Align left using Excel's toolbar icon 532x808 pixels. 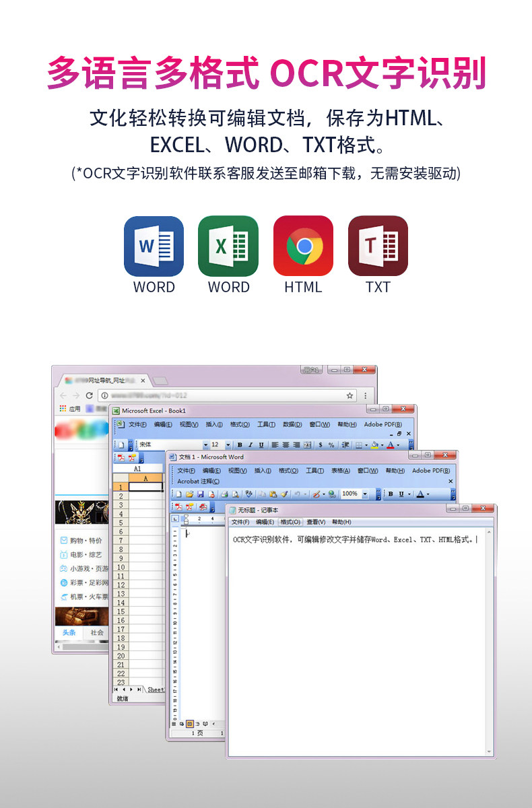[x=275, y=445]
